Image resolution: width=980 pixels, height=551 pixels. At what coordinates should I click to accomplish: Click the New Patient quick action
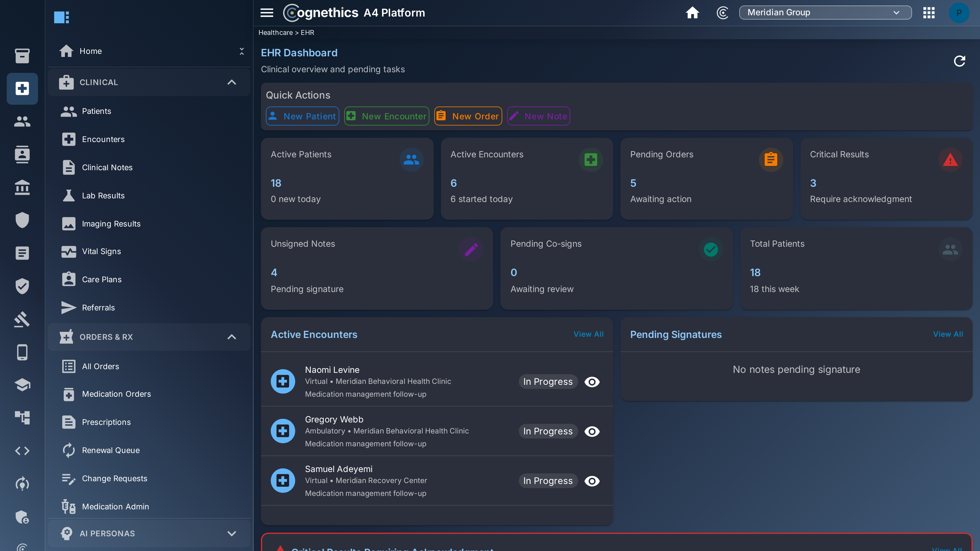point(302,116)
